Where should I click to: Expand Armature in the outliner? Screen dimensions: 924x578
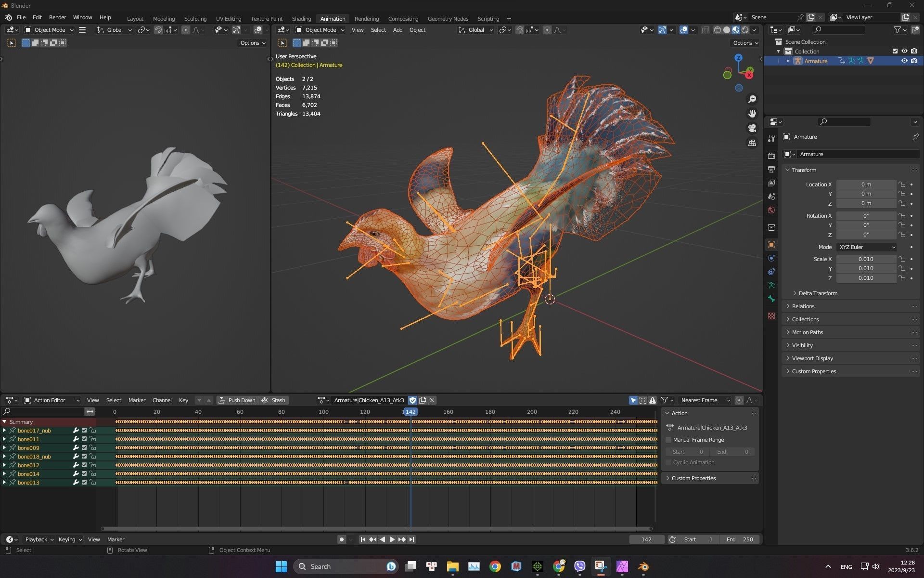pyautogui.click(x=788, y=61)
